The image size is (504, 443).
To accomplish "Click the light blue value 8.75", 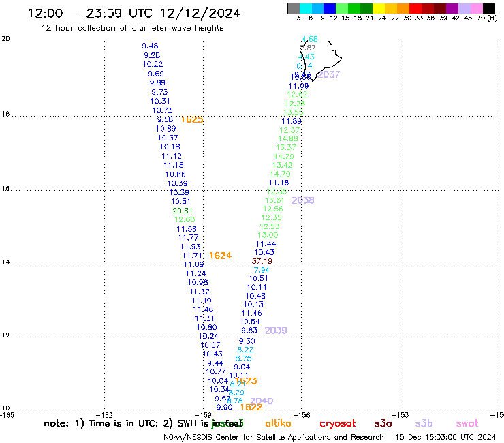I will pyautogui.click(x=243, y=358).
